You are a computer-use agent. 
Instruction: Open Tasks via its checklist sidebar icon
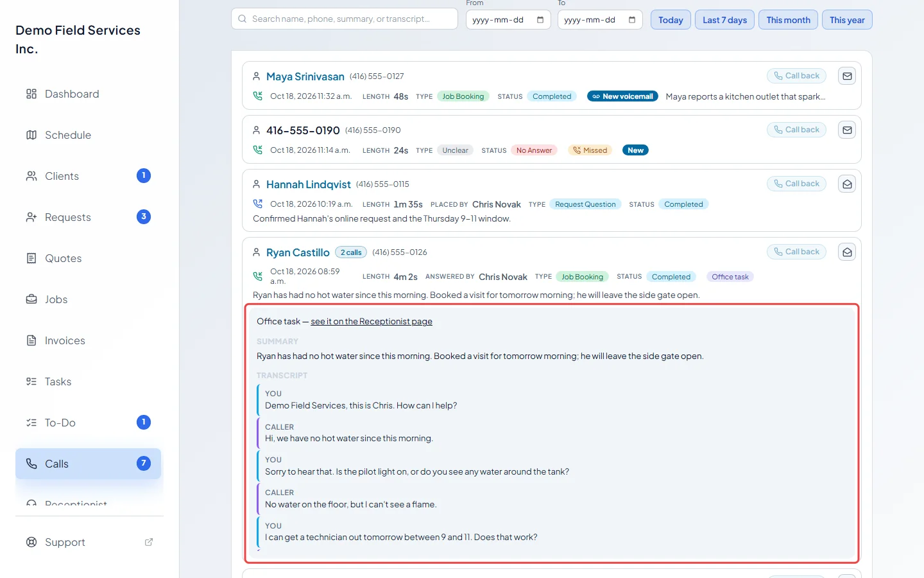coord(31,381)
